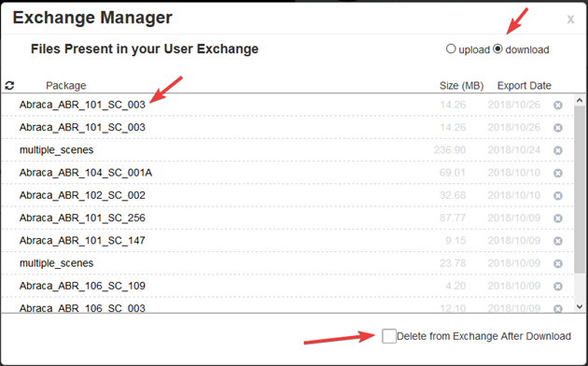Delete the Abraca_ABR_106_SC_109 package
Viewport: 588px width, 366px height.
coord(558,286)
